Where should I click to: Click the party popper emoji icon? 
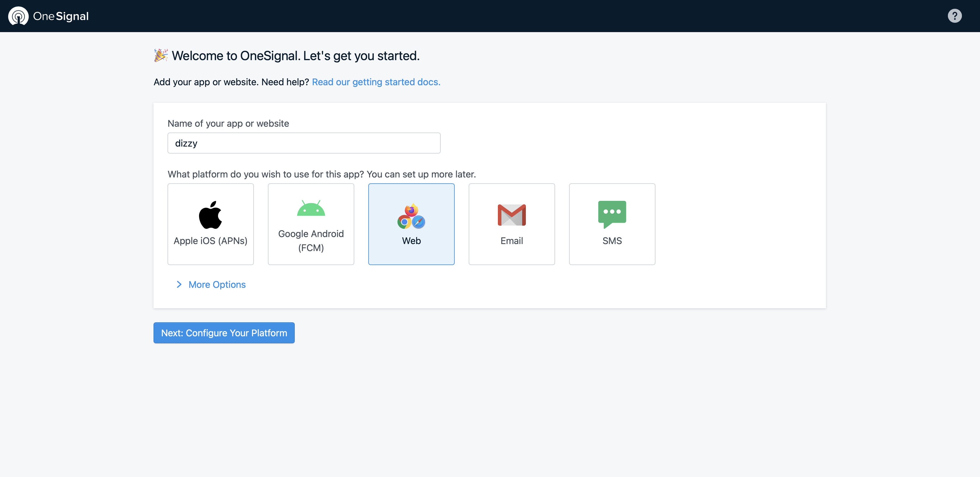(161, 55)
